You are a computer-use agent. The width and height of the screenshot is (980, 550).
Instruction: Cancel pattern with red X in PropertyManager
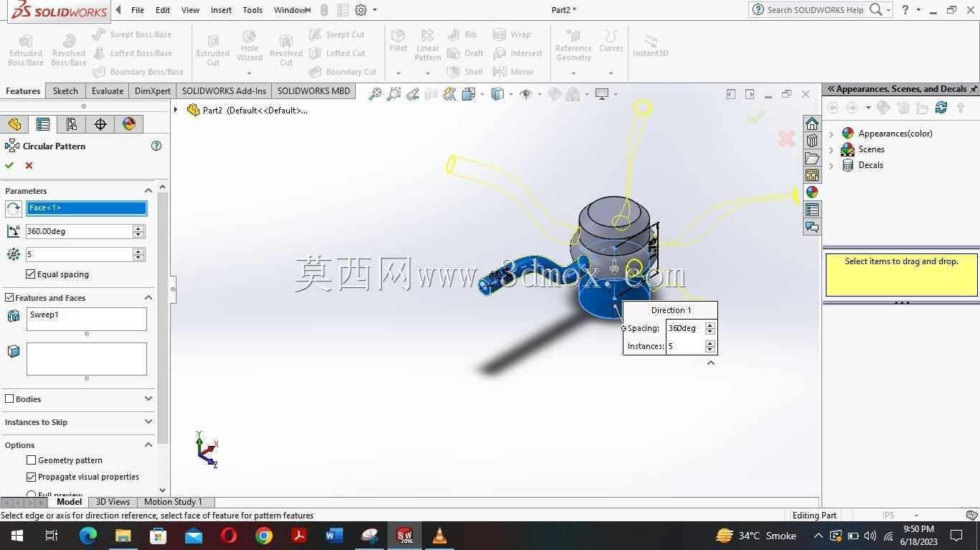(x=29, y=165)
